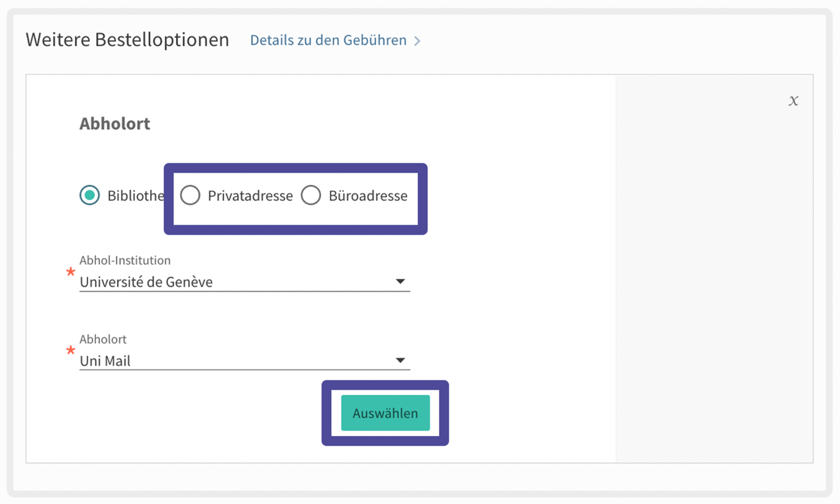Screen dimensions: 840x504
Task: Select Büroadresse as pickup location
Action: pos(311,195)
